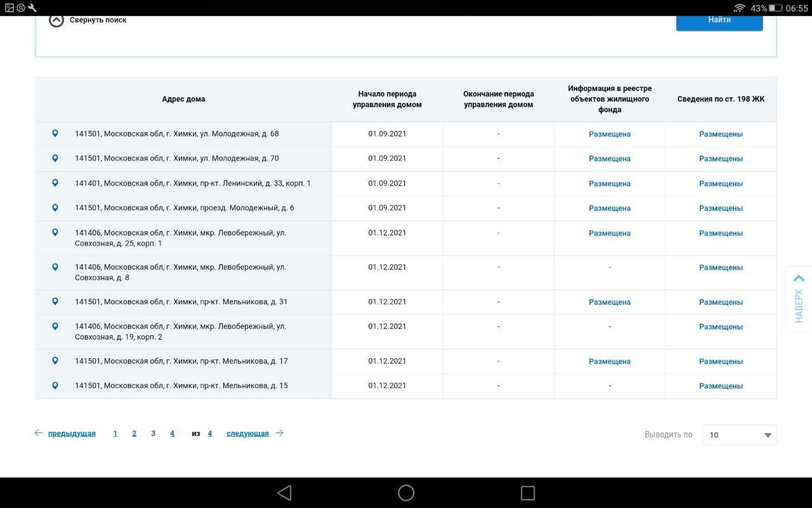Open Размещена registry link for Мельникова, д. 17
The height and width of the screenshot is (508, 812).
point(610,361)
